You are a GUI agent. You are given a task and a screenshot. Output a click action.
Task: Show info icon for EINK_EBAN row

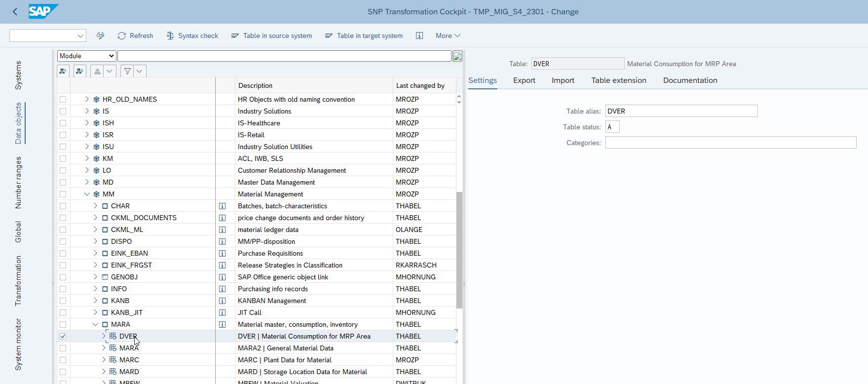tap(223, 253)
